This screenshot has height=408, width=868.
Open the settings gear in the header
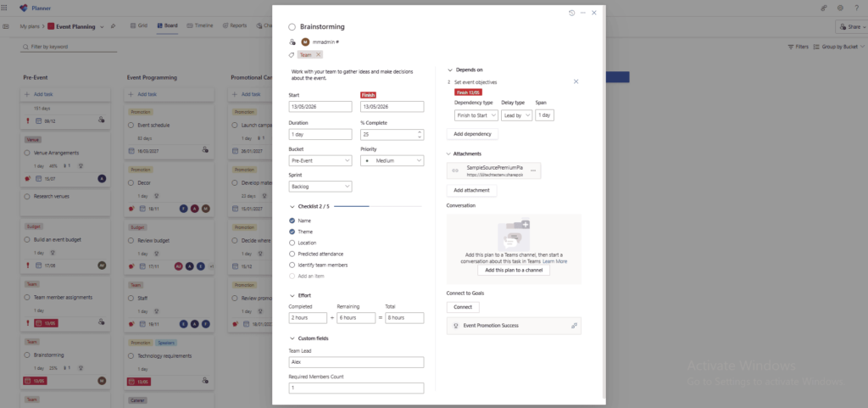coord(840,8)
